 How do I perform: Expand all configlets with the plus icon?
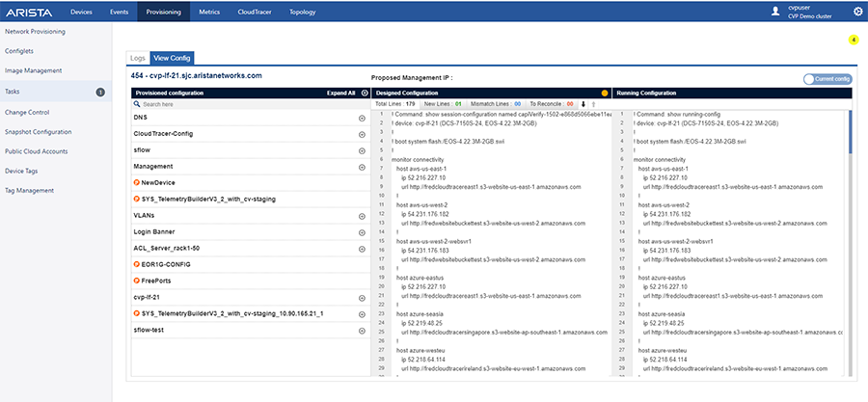click(365, 93)
